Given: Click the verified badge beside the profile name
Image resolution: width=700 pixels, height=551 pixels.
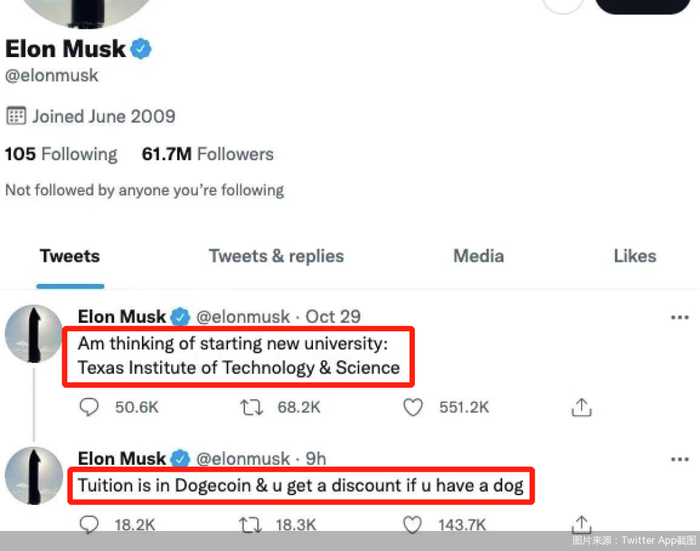Looking at the screenshot, I should [142, 49].
